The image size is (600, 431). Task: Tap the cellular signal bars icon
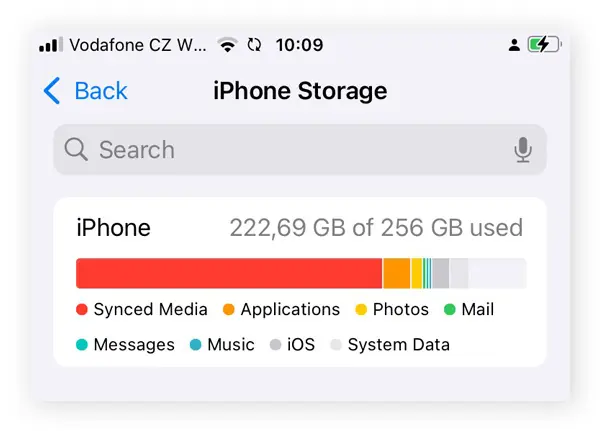click(x=51, y=44)
